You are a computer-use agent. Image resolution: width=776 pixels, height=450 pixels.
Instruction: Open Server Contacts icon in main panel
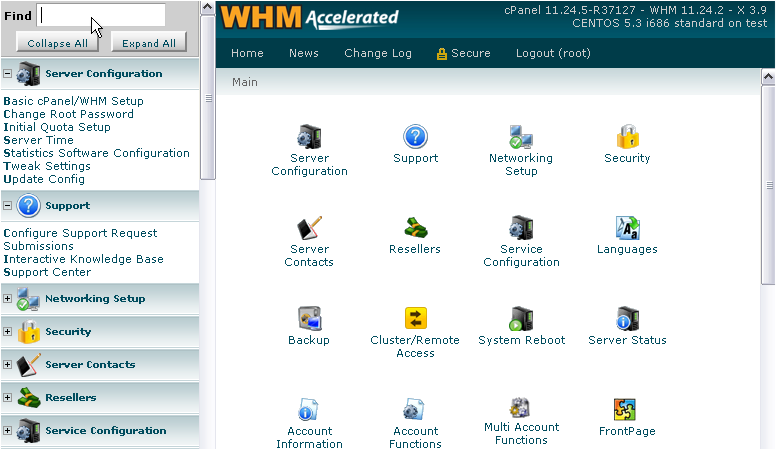pyautogui.click(x=309, y=228)
